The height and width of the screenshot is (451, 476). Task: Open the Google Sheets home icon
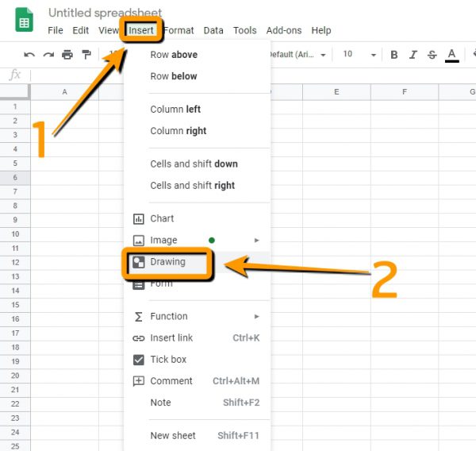(x=25, y=20)
